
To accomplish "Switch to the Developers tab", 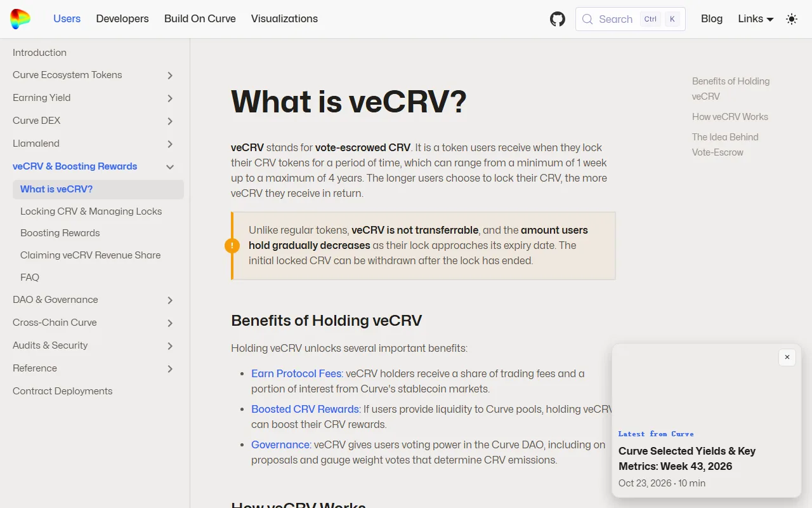I will (x=122, y=19).
